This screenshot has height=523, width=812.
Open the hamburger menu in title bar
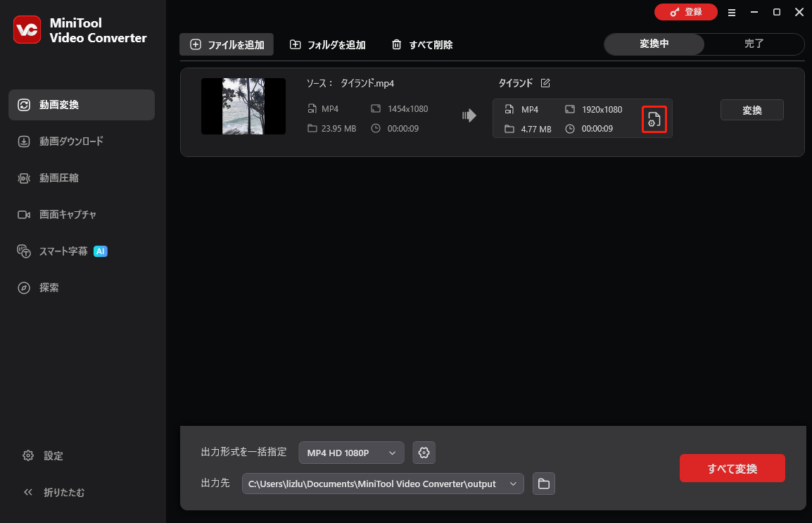[x=732, y=12]
